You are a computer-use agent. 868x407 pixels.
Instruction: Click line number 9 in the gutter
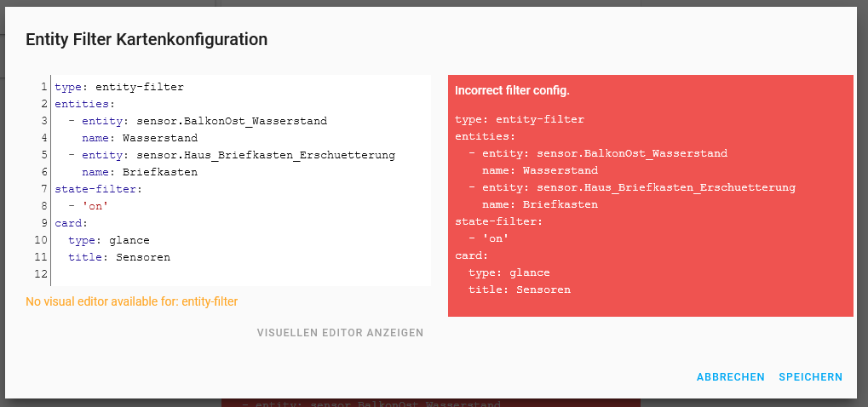[x=43, y=223]
